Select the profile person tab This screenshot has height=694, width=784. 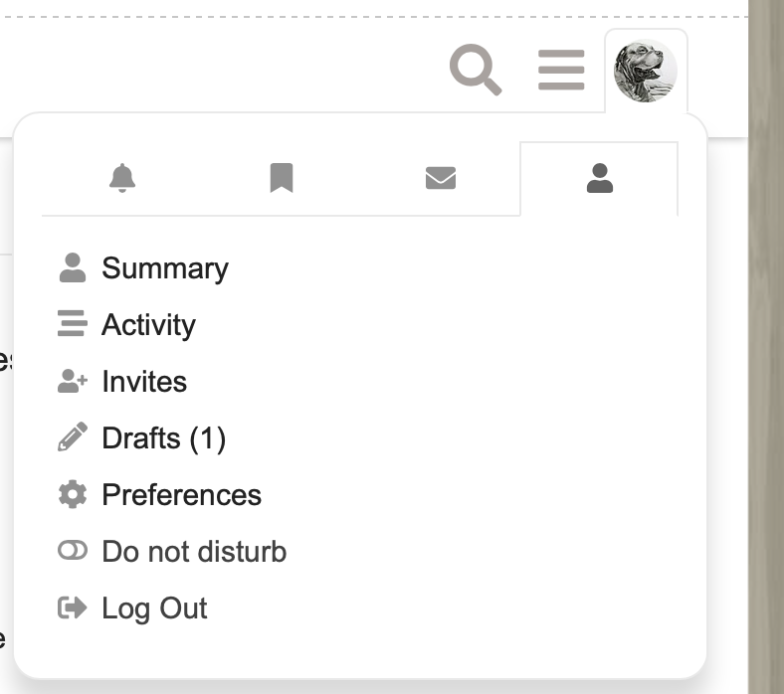599,179
